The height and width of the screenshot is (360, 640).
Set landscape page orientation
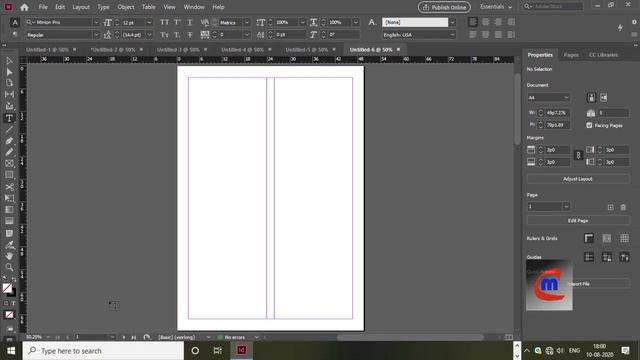pos(603,98)
